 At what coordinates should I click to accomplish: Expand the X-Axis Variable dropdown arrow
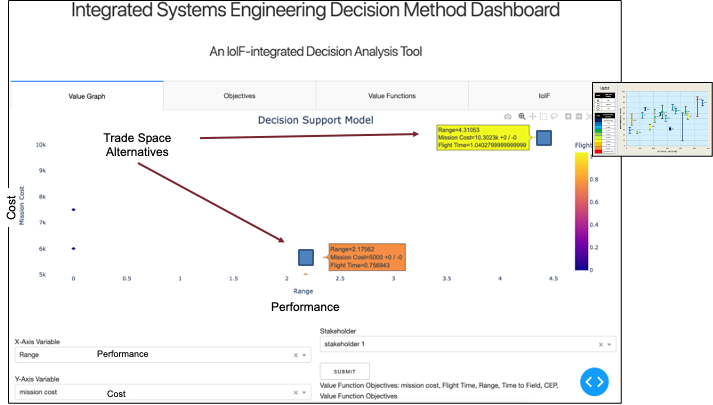point(304,355)
